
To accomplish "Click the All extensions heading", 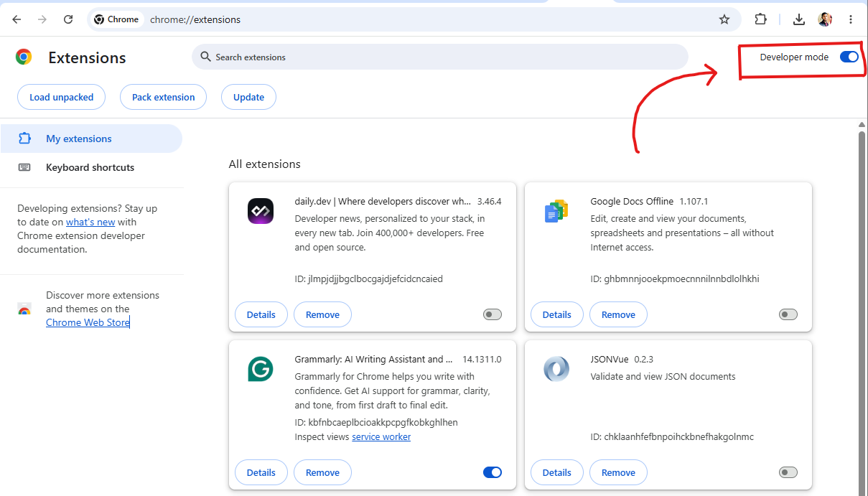I will (265, 164).
